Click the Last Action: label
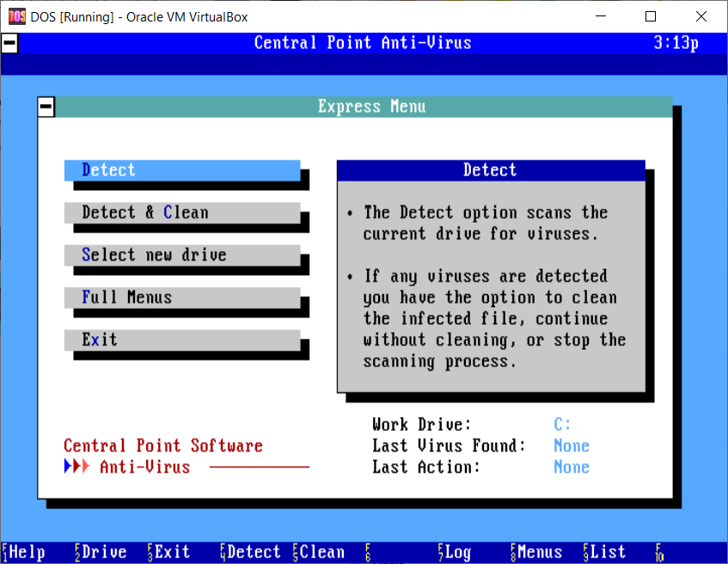Image resolution: width=728 pixels, height=564 pixels. (x=426, y=467)
